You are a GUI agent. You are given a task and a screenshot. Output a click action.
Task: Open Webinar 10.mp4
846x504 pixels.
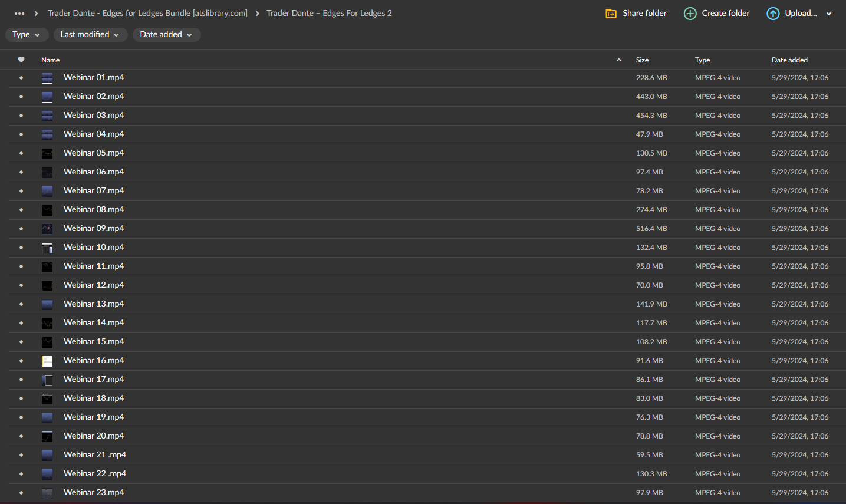(x=93, y=247)
